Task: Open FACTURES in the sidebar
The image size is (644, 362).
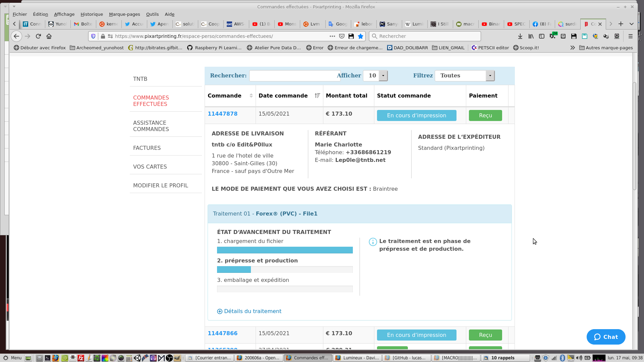Action: tap(147, 148)
